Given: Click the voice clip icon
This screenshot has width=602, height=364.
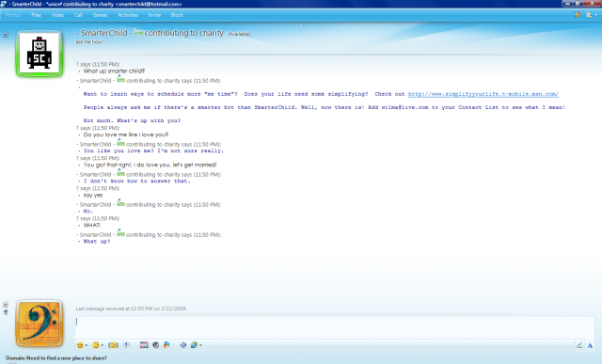Looking at the screenshot, I should 126,345.
